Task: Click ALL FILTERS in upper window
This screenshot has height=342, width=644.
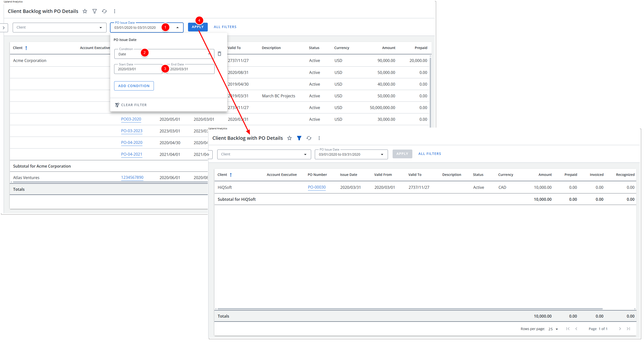Action: [225, 27]
